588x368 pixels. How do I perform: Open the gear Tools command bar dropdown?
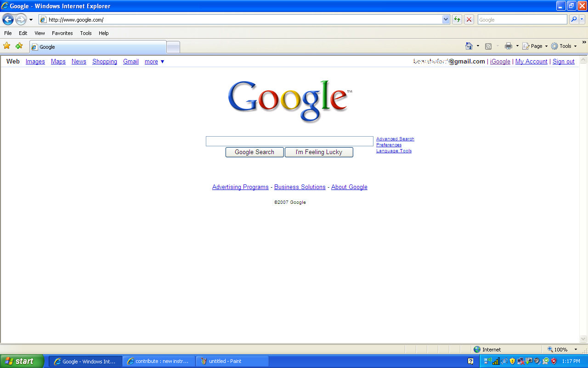pyautogui.click(x=564, y=46)
